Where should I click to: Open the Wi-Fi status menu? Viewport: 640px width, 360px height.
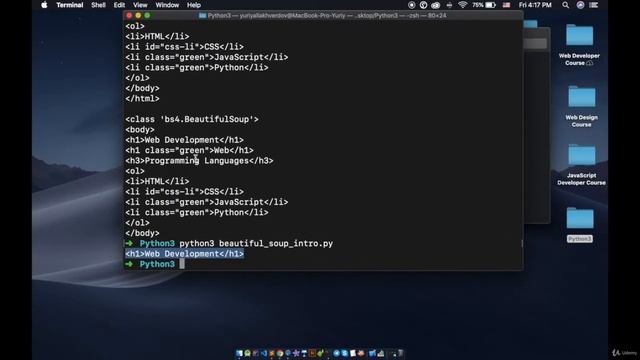point(462,5)
